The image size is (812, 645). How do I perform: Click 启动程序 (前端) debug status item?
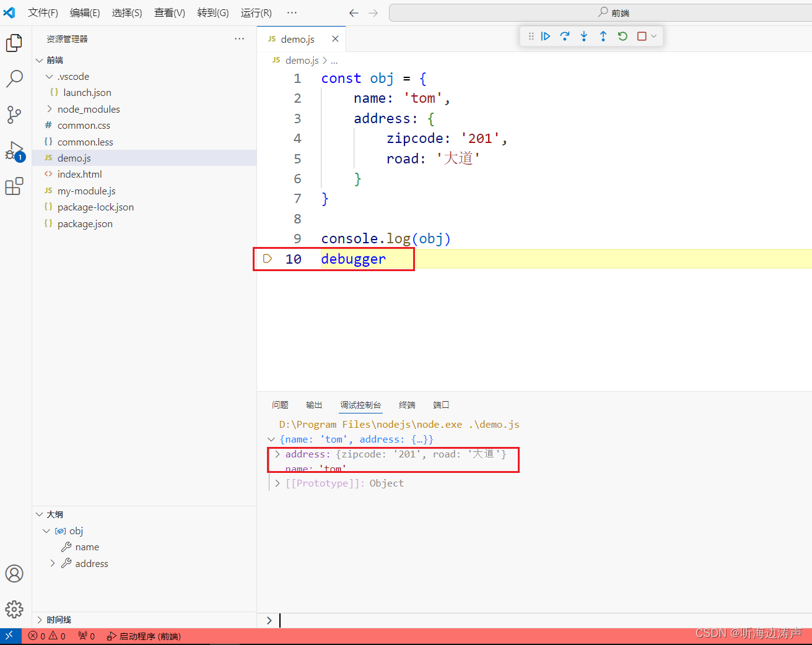point(144,636)
